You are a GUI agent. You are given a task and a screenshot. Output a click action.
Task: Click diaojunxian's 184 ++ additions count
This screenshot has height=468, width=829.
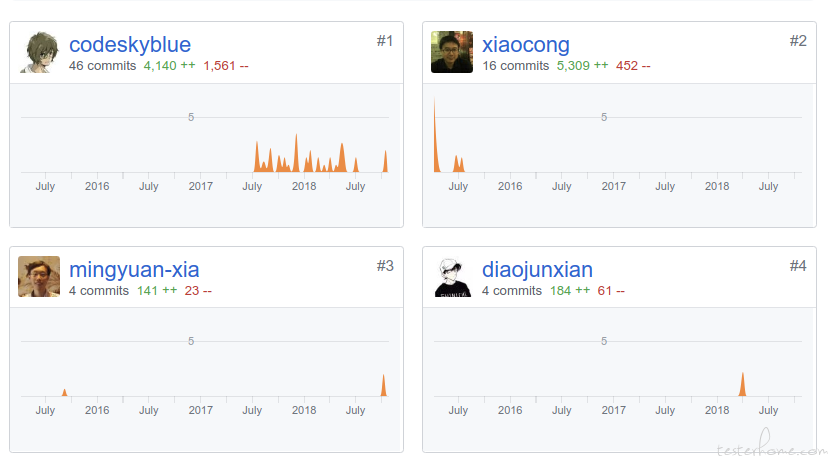pyautogui.click(x=570, y=291)
